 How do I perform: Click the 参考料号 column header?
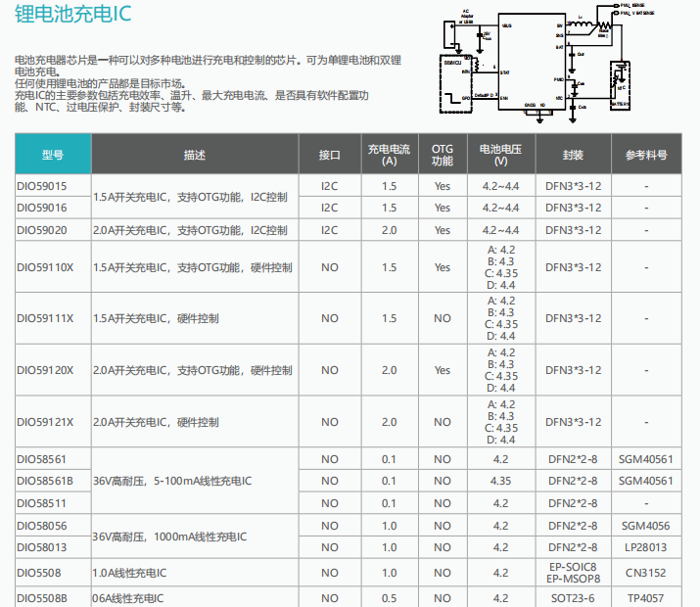(646, 155)
